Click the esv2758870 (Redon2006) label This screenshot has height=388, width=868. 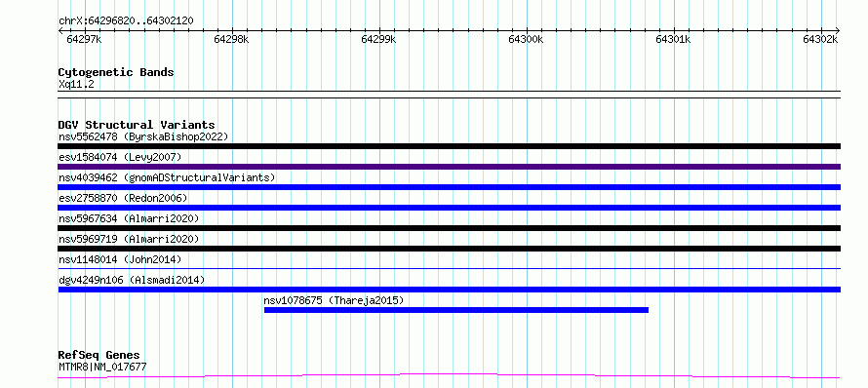123,198
